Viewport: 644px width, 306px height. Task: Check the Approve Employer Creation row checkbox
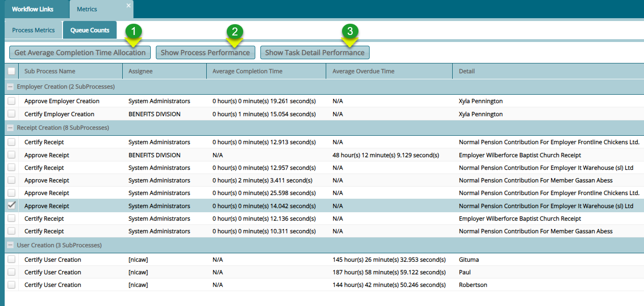point(11,101)
